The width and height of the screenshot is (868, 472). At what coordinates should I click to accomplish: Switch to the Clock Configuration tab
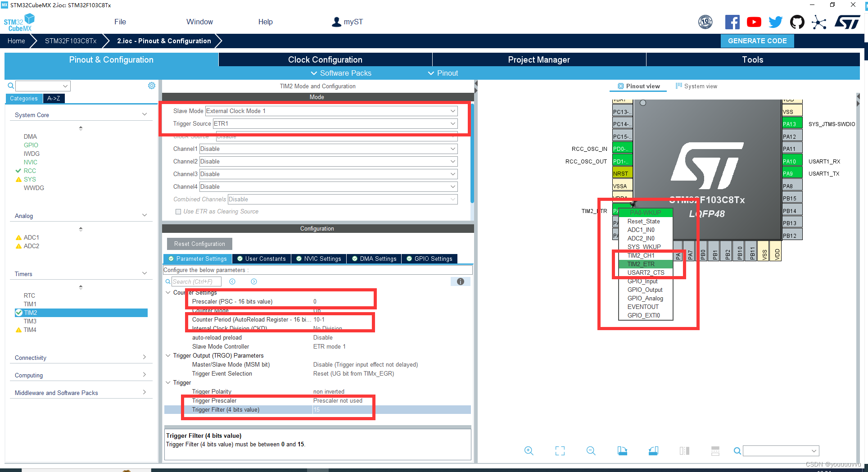coord(325,59)
